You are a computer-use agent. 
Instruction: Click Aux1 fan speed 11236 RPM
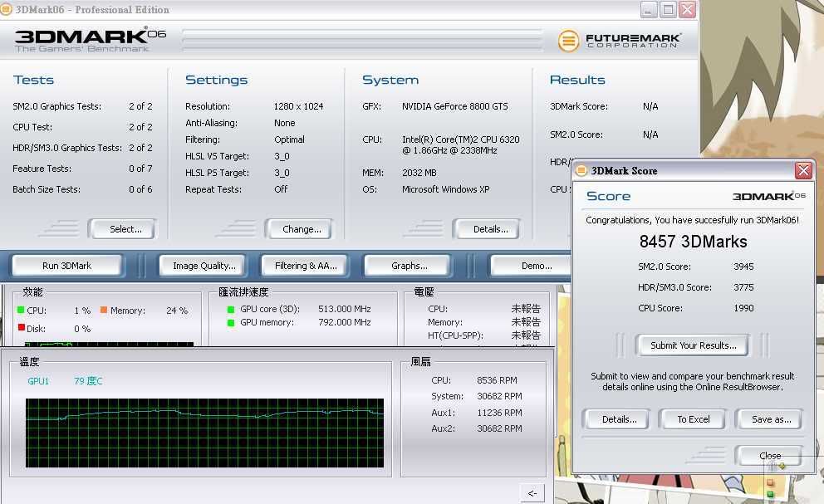[x=500, y=413]
